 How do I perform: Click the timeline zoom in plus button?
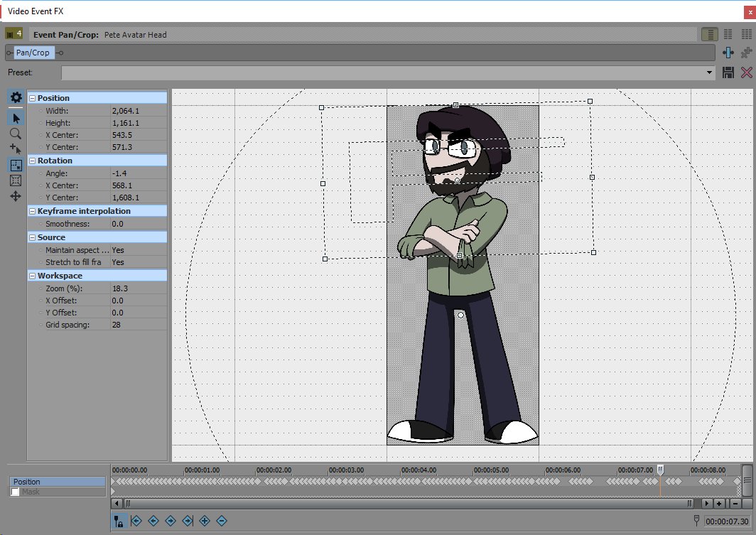click(x=719, y=503)
